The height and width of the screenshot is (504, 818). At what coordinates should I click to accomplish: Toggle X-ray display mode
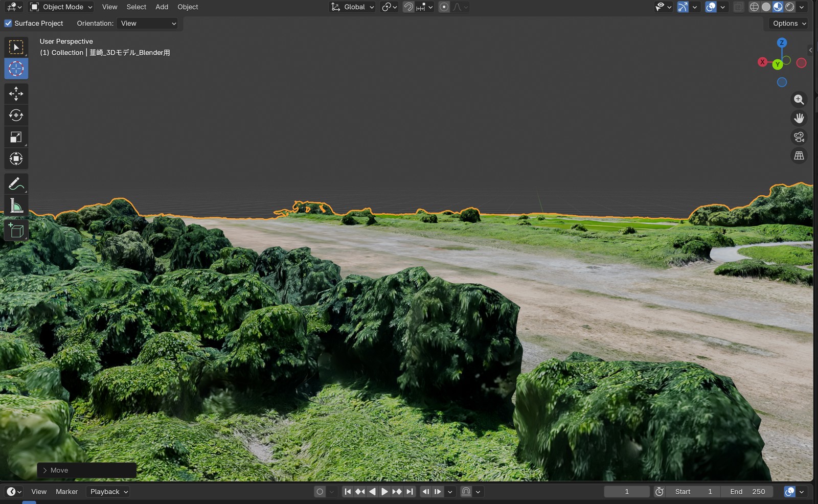738,7
